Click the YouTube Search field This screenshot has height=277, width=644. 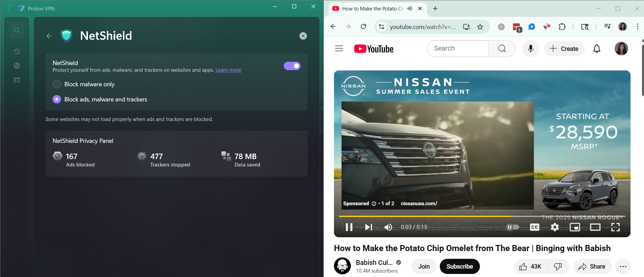[458, 49]
